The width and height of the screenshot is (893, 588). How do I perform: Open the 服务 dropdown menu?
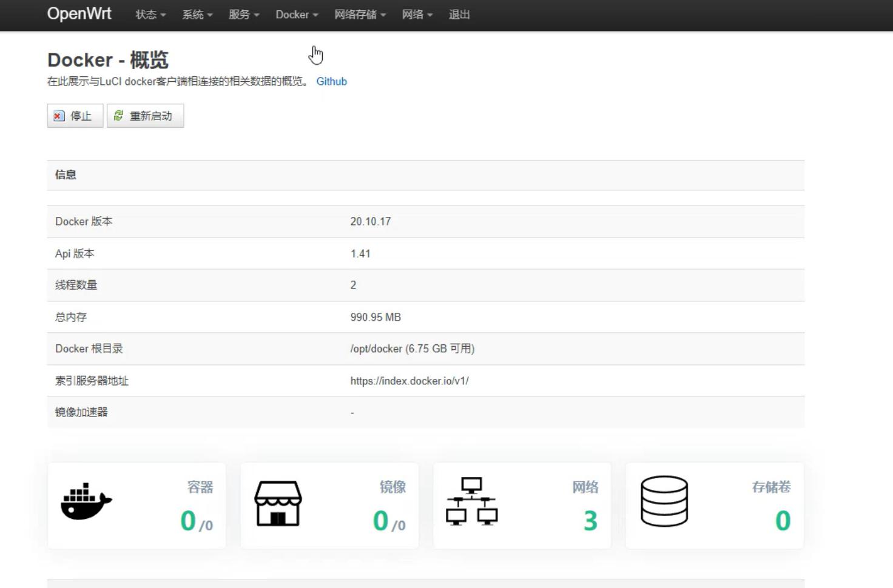(243, 15)
